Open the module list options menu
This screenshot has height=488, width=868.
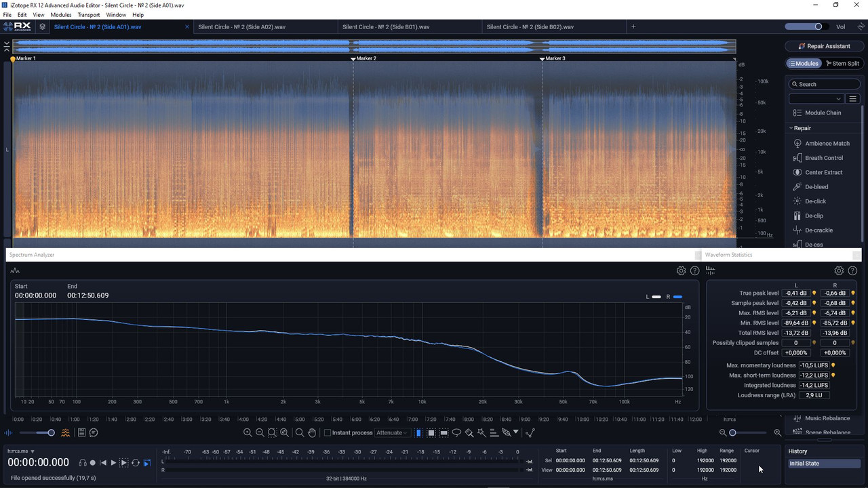click(854, 99)
